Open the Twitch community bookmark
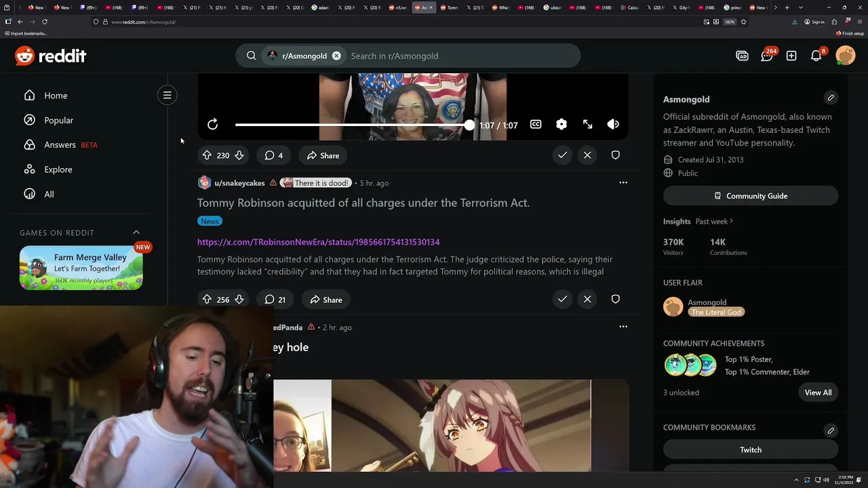The width and height of the screenshot is (868, 488). tap(751, 450)
